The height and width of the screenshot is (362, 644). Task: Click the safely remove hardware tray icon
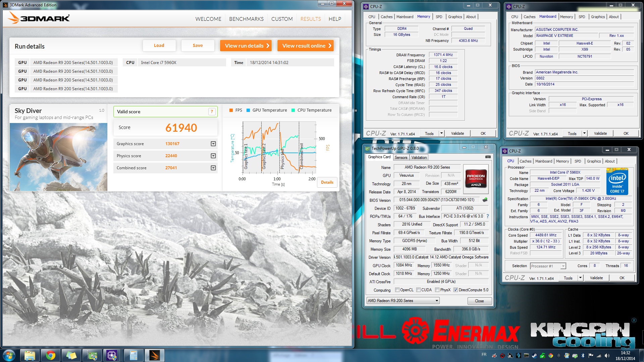coord(575,356)
